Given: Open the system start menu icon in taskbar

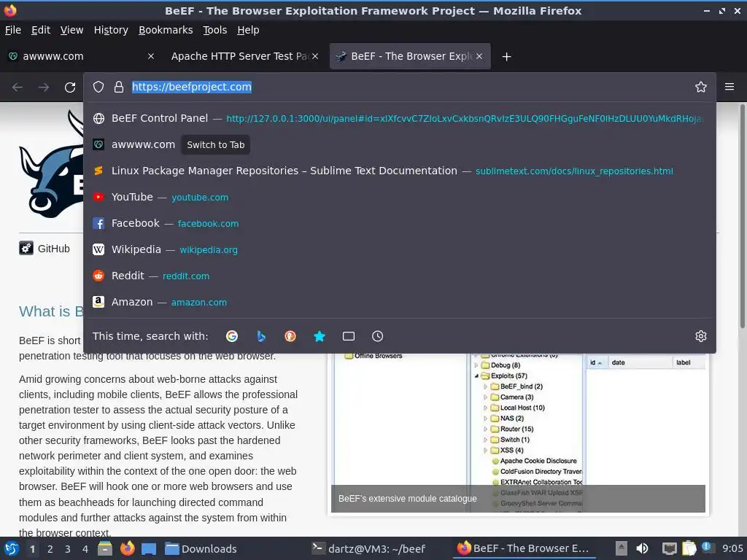Looking at the screenshot, I should pyautogui.click(x=12, y=548).
